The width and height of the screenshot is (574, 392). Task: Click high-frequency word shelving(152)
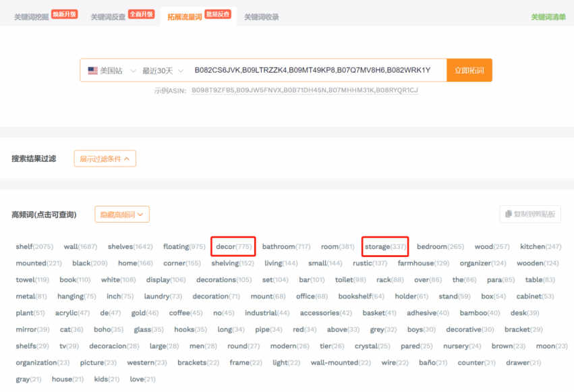tap(233, 263)
